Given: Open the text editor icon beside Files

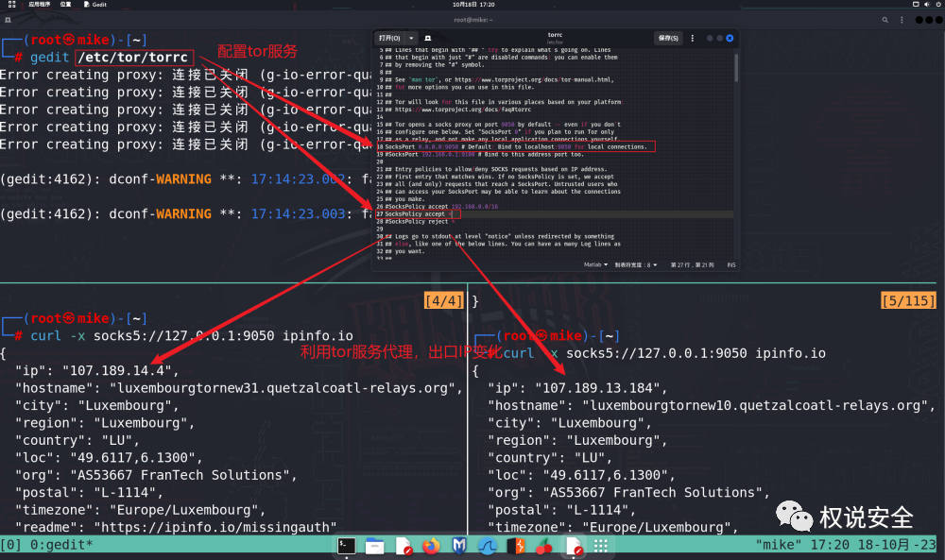Looking at the screenshot, I should (x=404, y=546).
